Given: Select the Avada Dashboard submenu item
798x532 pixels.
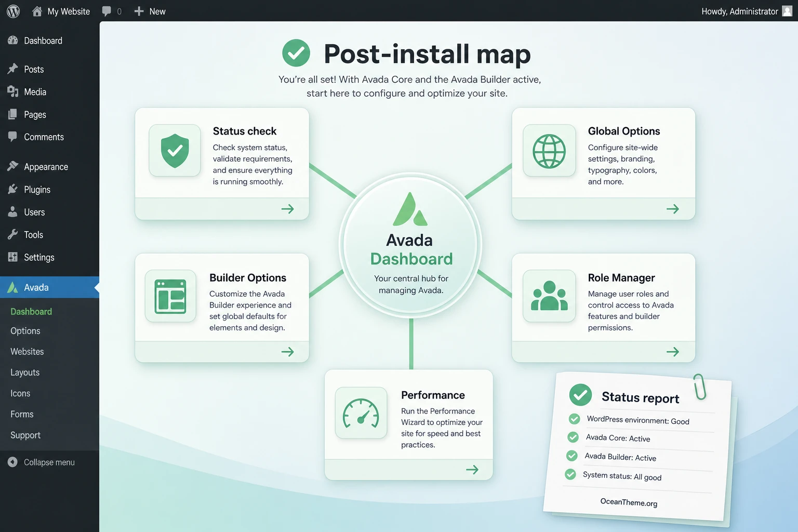Looking at the screenshot, I should click(x=31, y=311).
